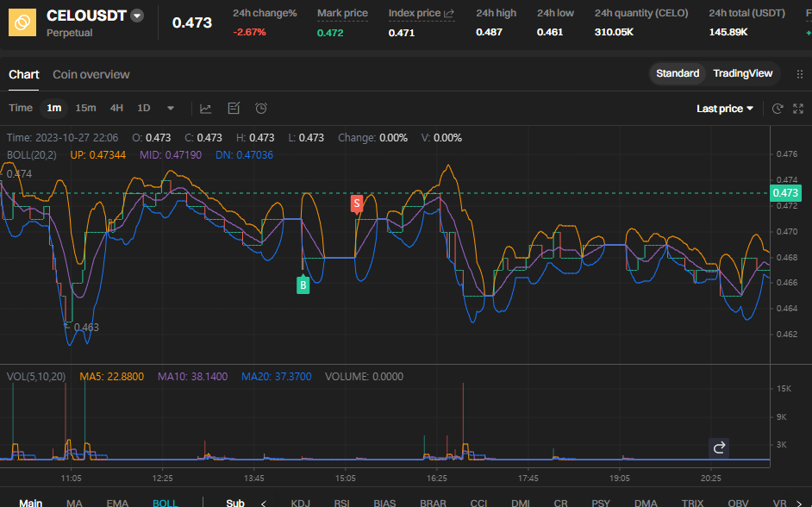
Task: Switch chart mode to Standard
Action: [678, 73]
